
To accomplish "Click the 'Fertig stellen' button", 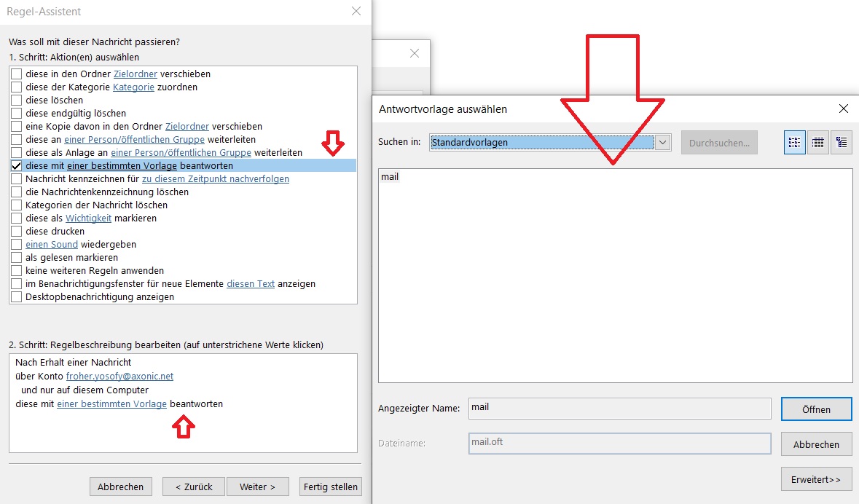I will point(330,487).
